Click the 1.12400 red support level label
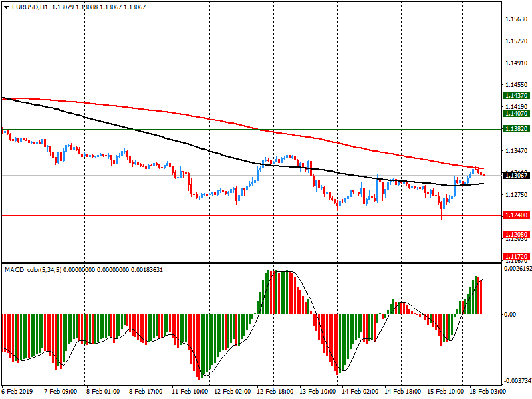Image resolution: width=532 pixels, height=399 pixels. 517,215
